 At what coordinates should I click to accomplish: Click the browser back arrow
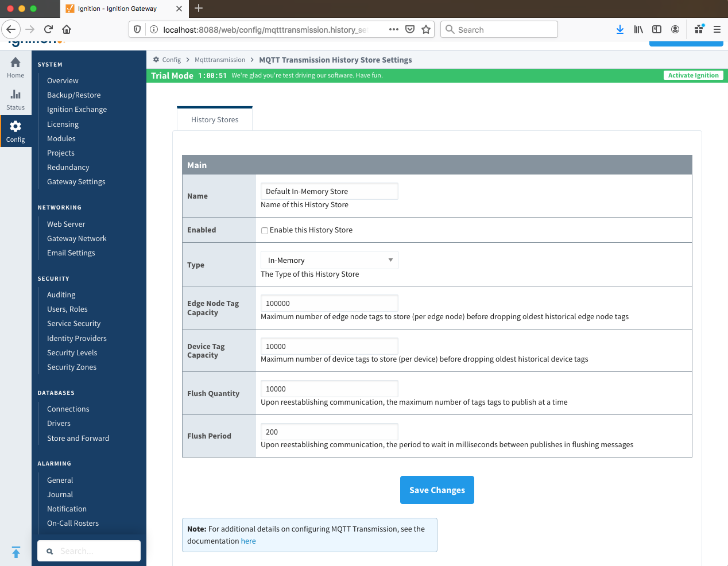click(x=11, y=29)
